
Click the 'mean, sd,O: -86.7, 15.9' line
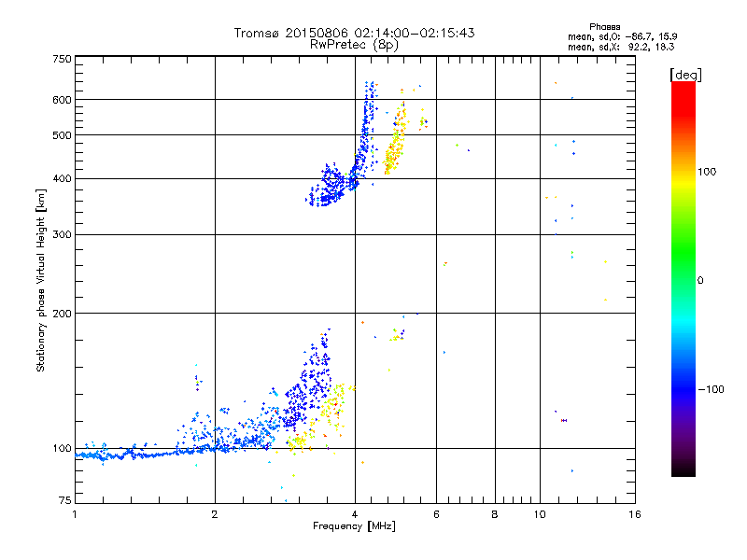622,36
